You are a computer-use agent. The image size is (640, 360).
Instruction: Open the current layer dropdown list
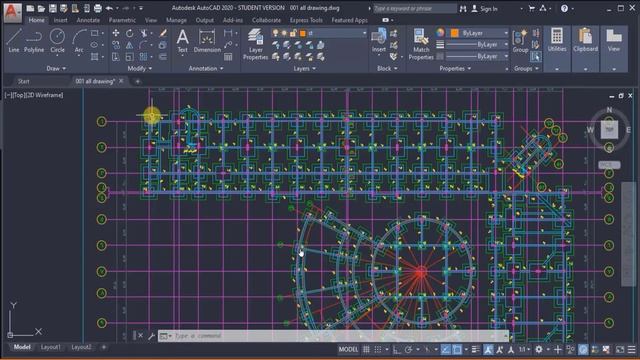[x=364, y=33]
